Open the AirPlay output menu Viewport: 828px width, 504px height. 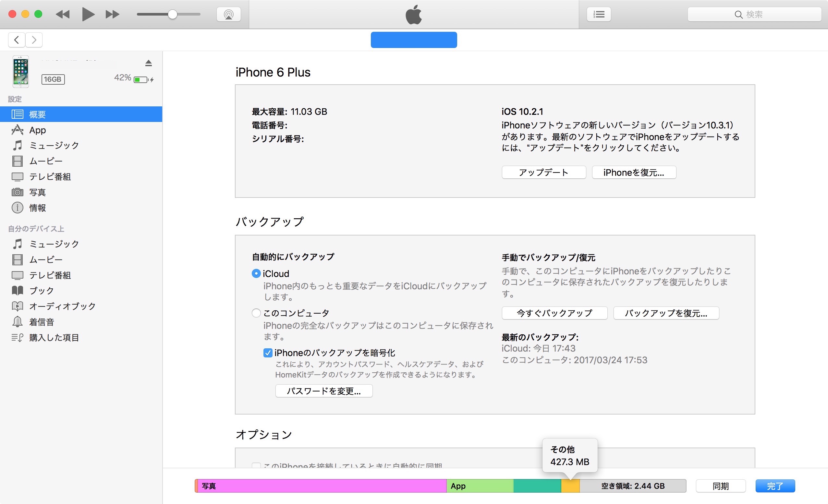pyautogui.click(x=228, y=15)
